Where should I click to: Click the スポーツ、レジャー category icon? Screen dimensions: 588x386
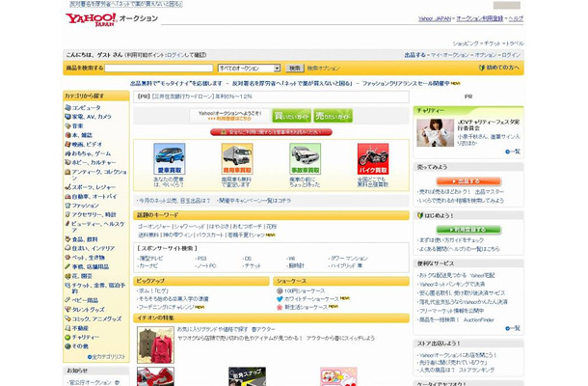(x=67, y=186)
